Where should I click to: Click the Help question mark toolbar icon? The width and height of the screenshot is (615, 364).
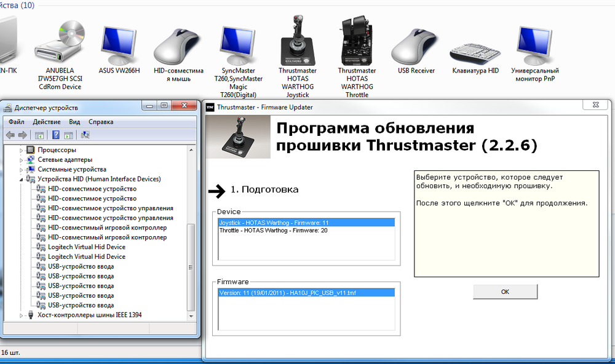(55, 135)
